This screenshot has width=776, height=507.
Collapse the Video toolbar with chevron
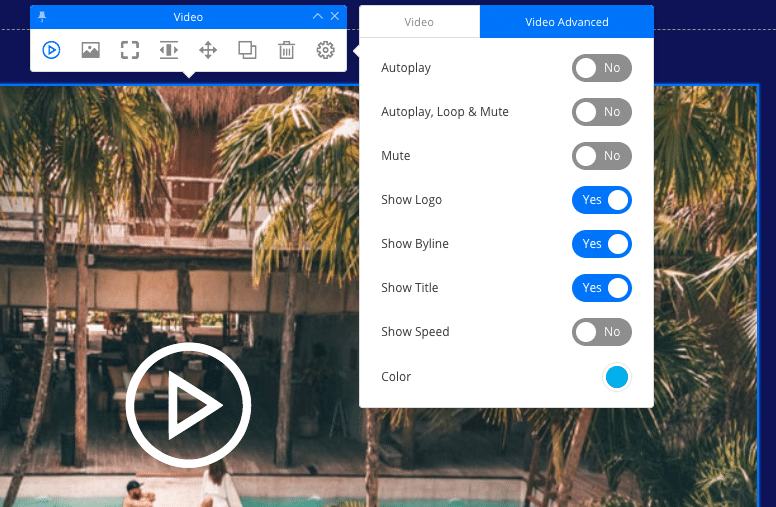pos(318,16)
